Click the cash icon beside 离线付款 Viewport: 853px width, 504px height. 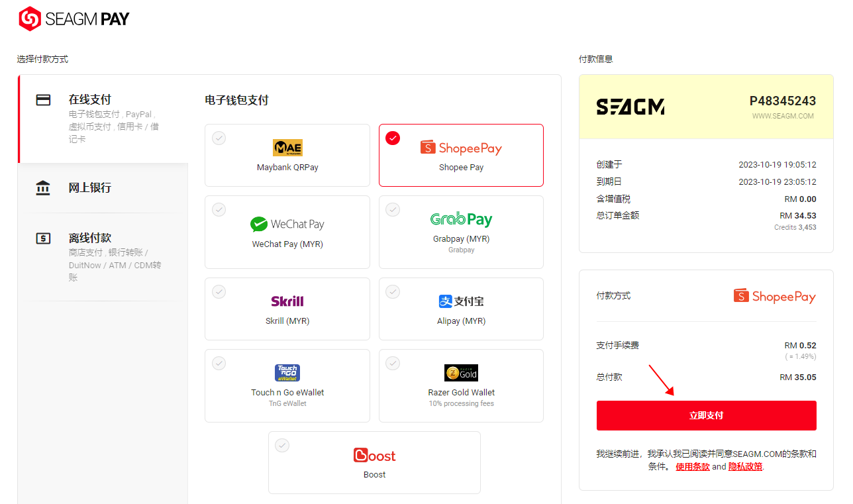(43, 238)
